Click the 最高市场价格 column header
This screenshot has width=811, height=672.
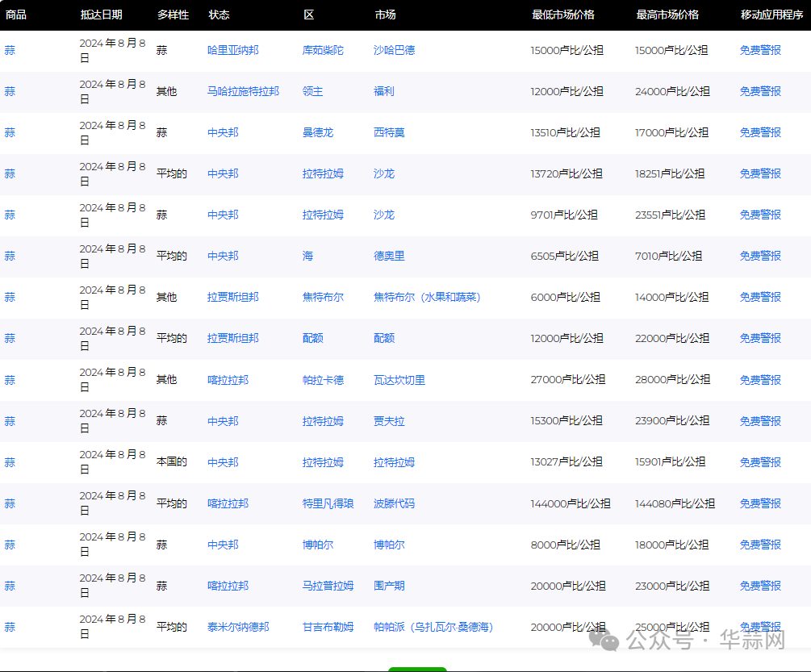pyautogui.click(x=667, y=15)
